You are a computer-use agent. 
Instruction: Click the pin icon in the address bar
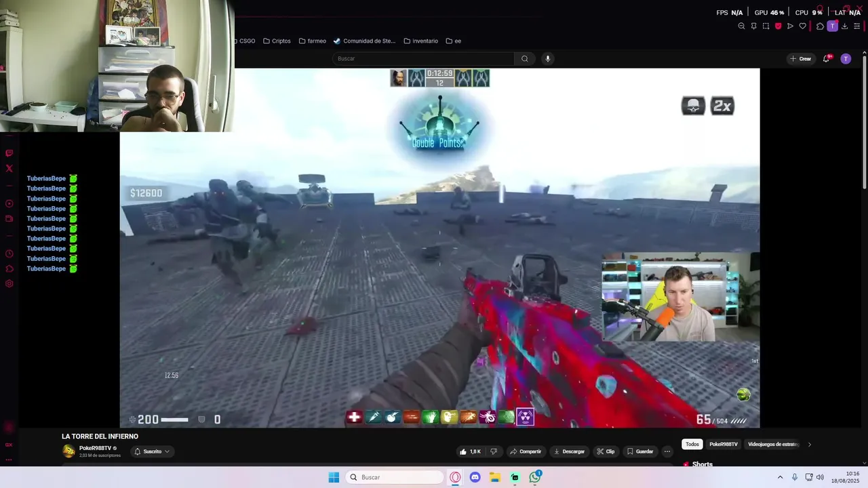[x=753, y=26]
